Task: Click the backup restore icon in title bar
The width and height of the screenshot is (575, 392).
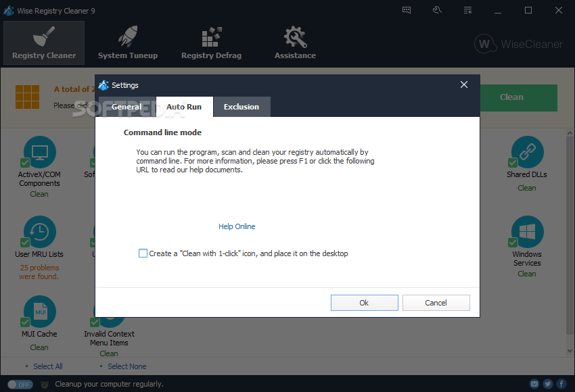Action: [437, 10]
